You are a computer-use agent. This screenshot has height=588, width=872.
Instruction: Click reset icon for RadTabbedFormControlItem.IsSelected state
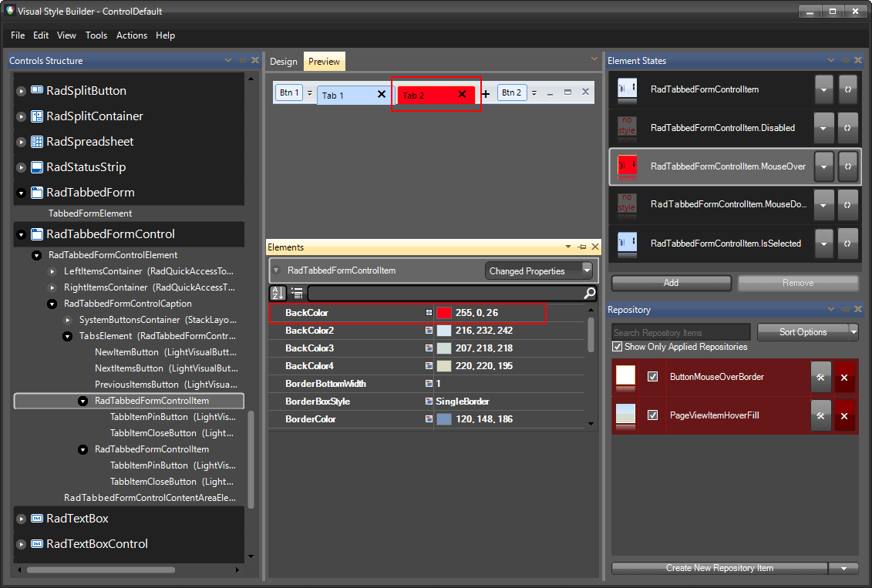click(x=847, y=244)
